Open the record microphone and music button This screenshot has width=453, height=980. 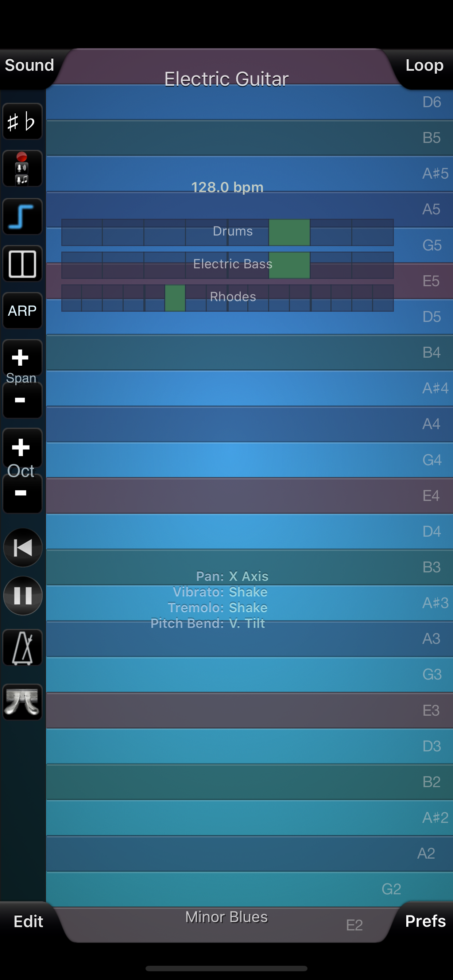(23, 169)
